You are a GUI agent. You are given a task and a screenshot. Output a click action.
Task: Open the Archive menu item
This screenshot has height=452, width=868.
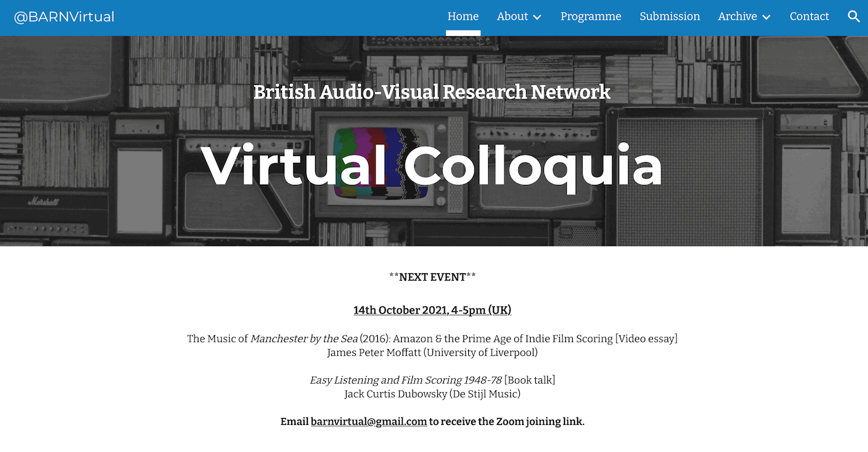point(737,17)
